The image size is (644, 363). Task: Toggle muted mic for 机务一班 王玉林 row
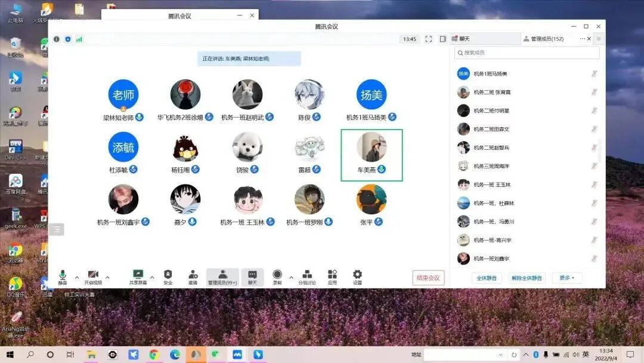click(594, 184)
